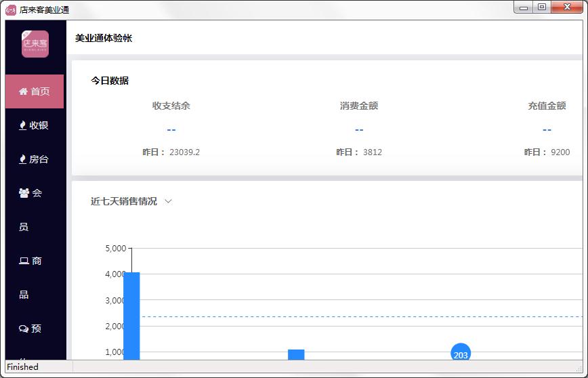
Task: Click the chat bubble icon for 预约
Action: pos(24,329)
